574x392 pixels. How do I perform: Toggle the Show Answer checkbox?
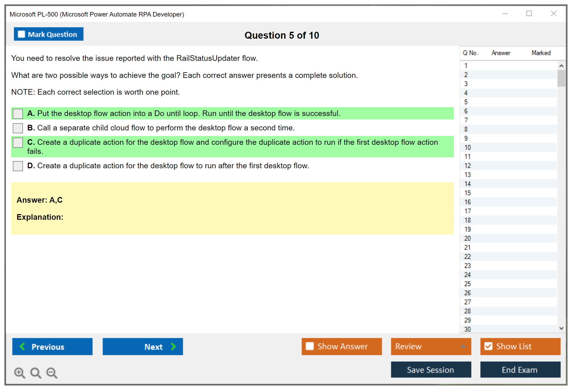point(310,346)
